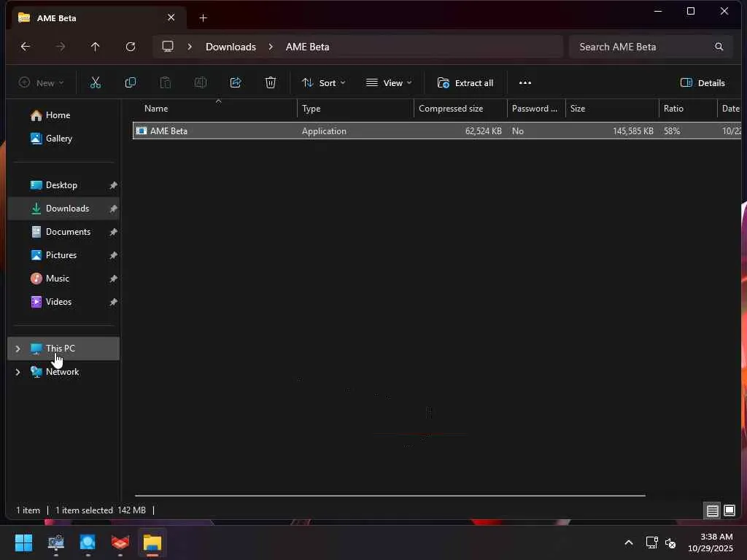Click the AME Beta tab title
The height and width of the screenshot is (560, 747).
(x=57, y=18)
